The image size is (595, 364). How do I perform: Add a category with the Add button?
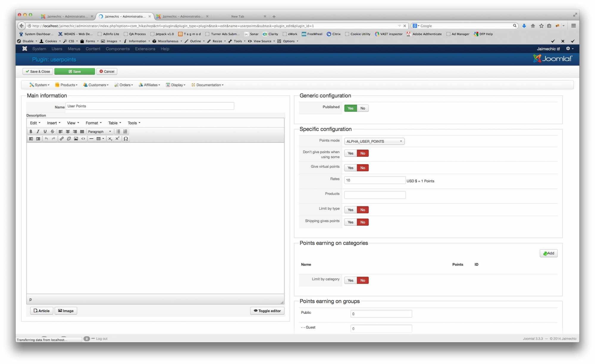pos(548,253)
